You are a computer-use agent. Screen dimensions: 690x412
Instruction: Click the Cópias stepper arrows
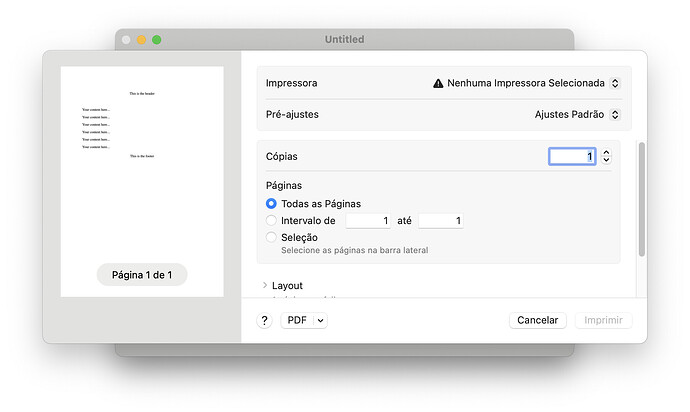pyautogui.click(x=606, y=156)
